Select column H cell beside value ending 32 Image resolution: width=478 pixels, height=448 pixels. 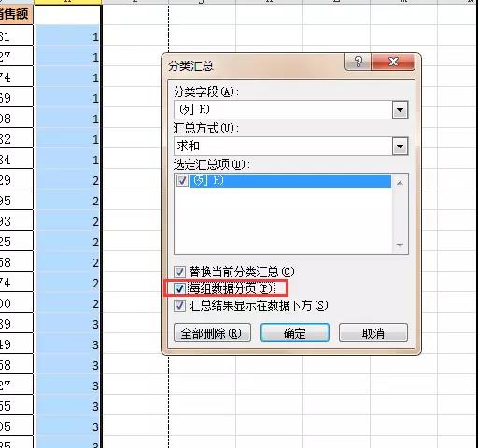(68, 138)
